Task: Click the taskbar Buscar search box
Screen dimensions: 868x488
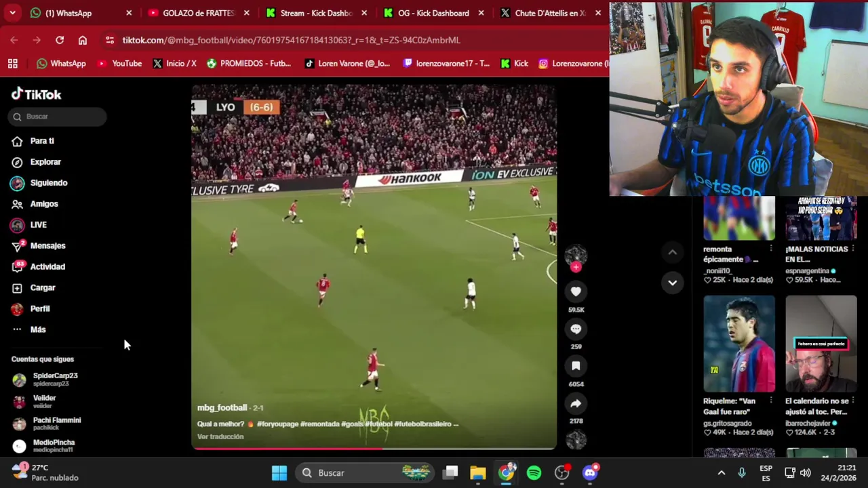Action: click(x=366, y=473)
